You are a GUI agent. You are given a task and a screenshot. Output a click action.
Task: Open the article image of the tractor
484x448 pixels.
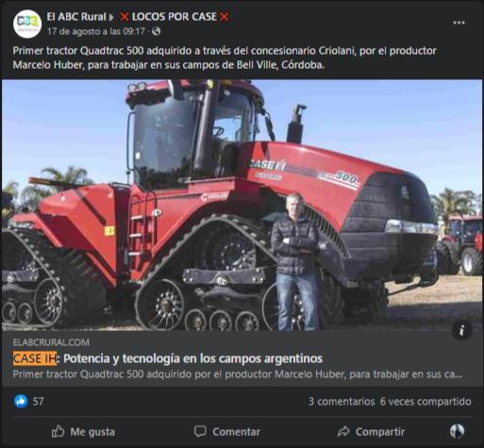click(x=242, y=205)
